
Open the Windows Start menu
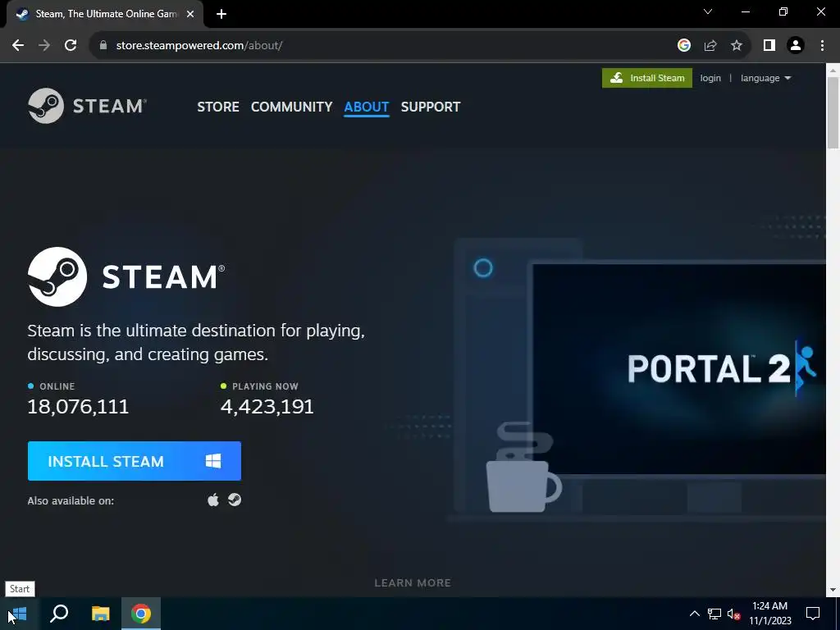pos(19,614)
